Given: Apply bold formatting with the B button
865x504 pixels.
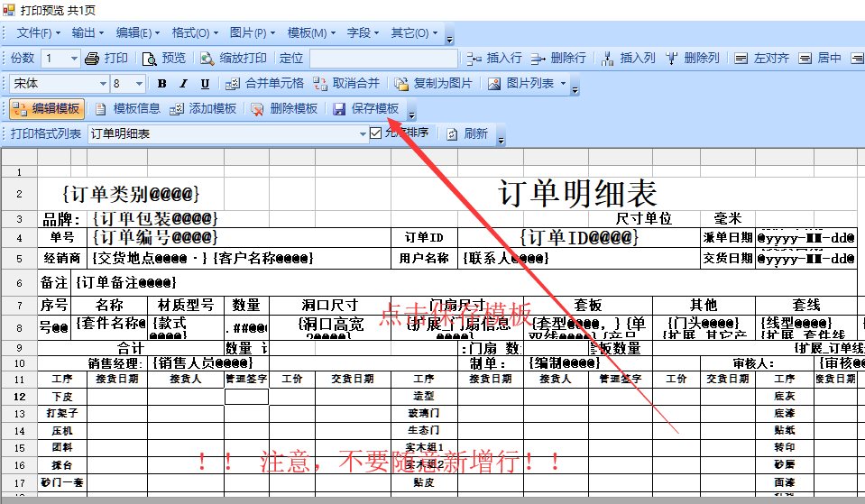Looking at the screenshot, I should 161,84.
